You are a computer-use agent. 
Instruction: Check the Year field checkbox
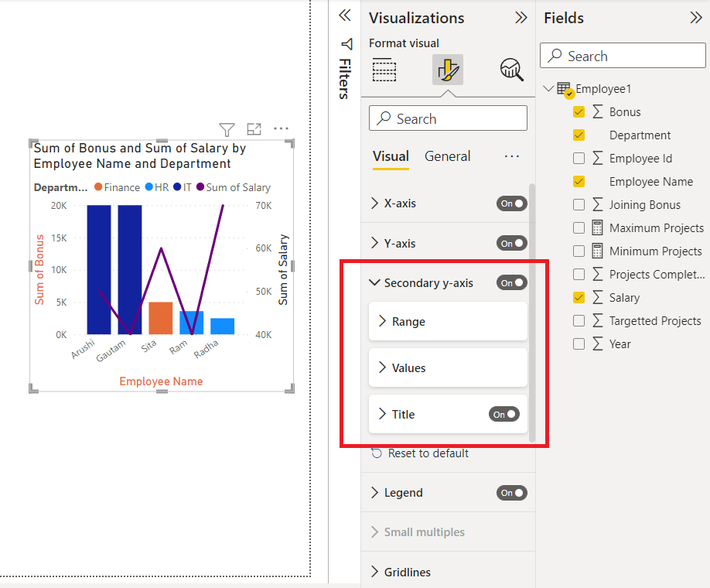[579, 344]
